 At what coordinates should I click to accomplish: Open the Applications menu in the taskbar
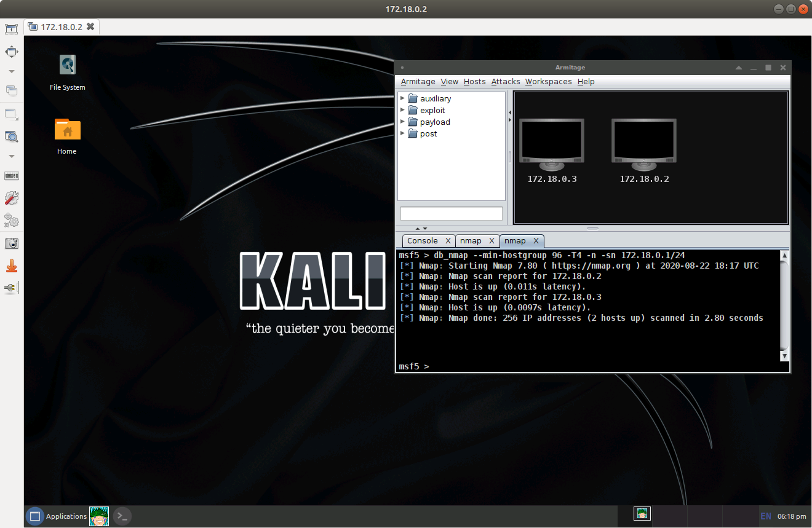(57, 516)
